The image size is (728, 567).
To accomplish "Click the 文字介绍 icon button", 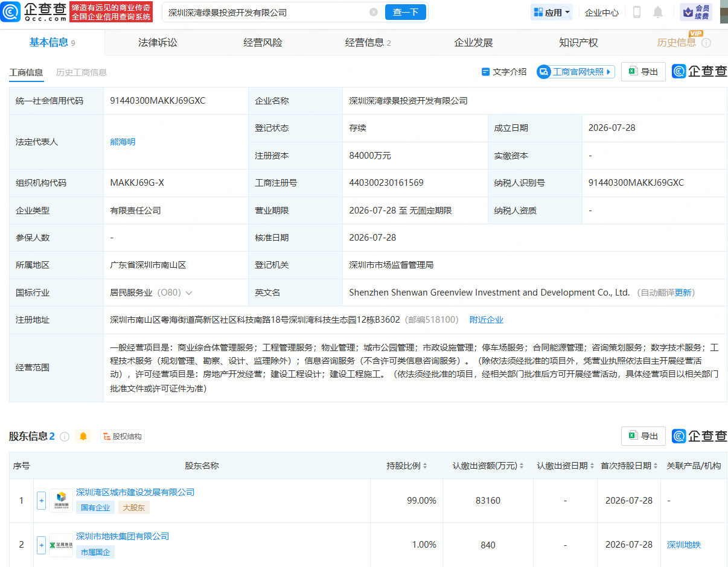I will tap(504, 72).
